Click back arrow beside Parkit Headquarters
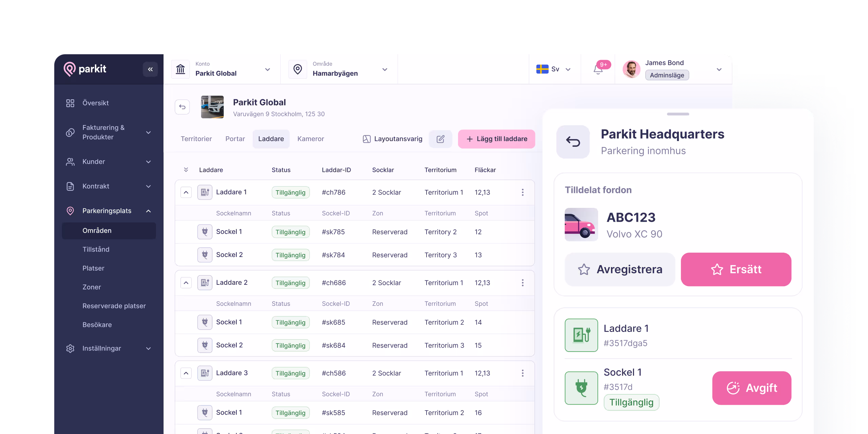Screen dimensions: 868x434 (x=573, y=142)
